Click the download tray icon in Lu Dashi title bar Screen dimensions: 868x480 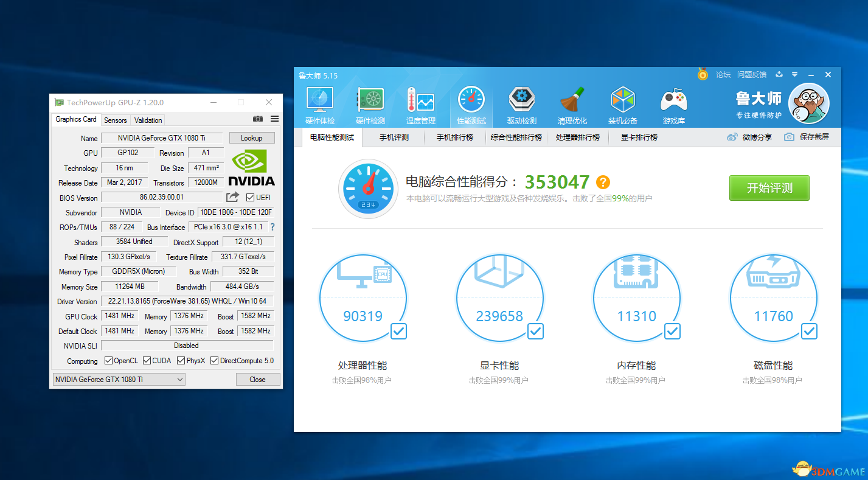pos(779,74)
